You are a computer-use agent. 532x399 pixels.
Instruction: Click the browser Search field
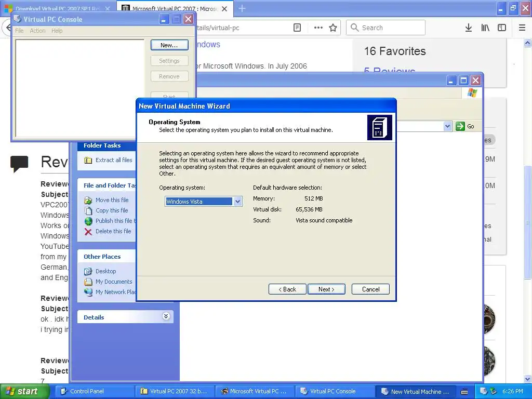click(385, 28)
